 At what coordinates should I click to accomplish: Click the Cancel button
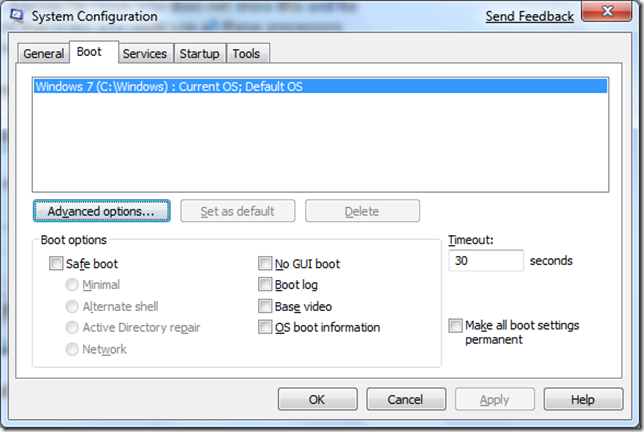pyautogui.click(x=406, y=399)
